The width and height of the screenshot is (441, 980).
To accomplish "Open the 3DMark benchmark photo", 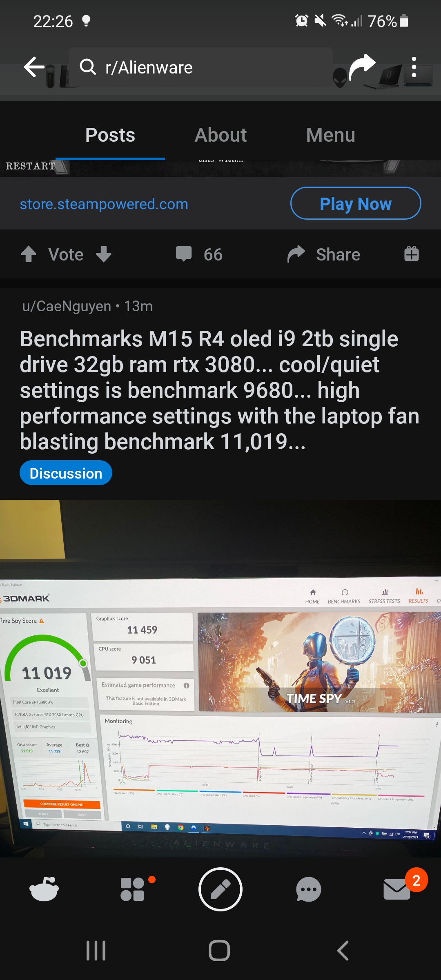I will pyautogui.click(x=220, y=678).
